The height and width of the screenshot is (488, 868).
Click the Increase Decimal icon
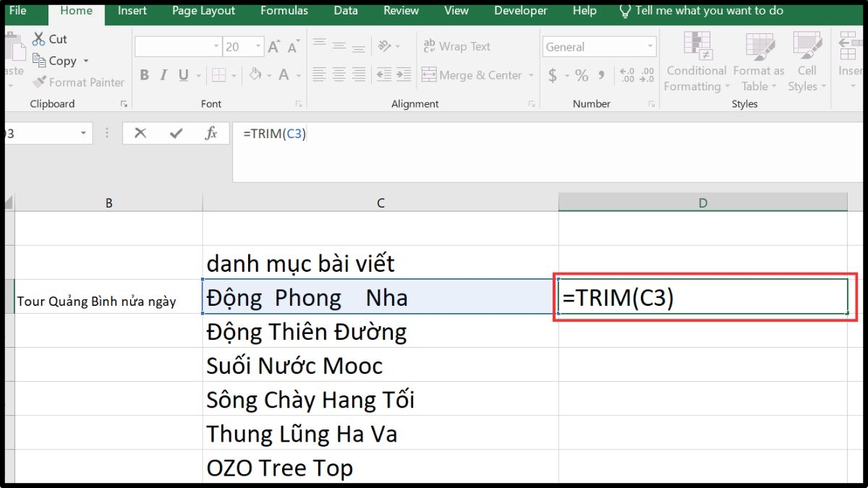tap(628, 74)
